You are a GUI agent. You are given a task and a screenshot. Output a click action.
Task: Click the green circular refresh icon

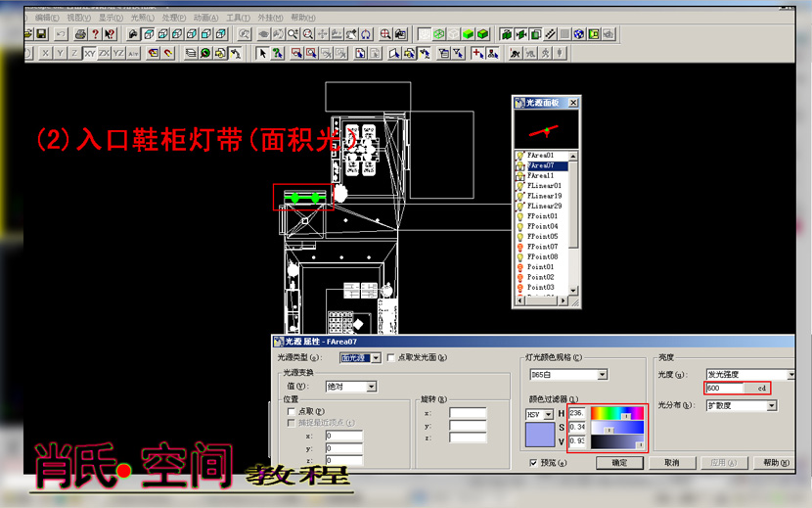205,53
